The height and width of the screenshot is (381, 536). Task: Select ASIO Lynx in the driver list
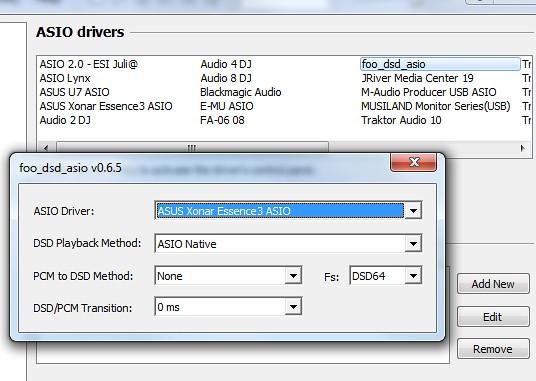65,78
